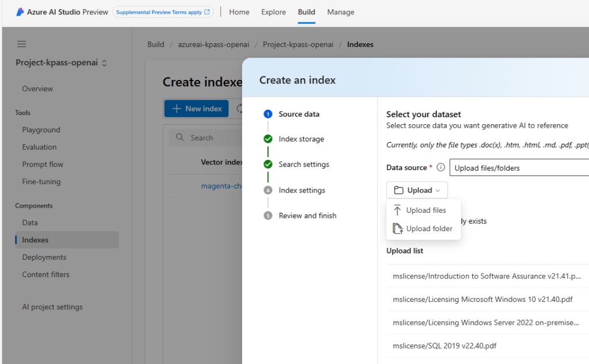Select Licensing Windows Server 2022 file row
Screen dimensions: 589x364
(x=488, y=323)
